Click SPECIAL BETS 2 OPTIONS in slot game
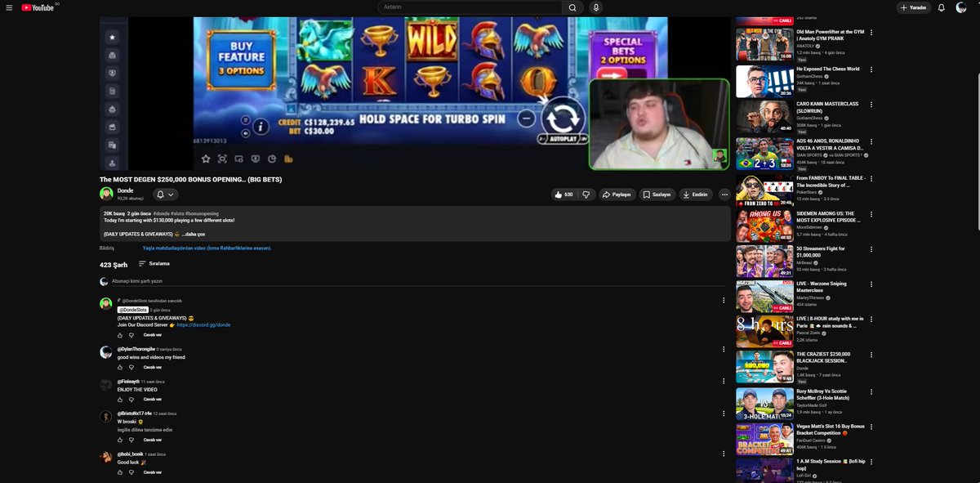Screen dimensions: 980x483 [624, 50]
